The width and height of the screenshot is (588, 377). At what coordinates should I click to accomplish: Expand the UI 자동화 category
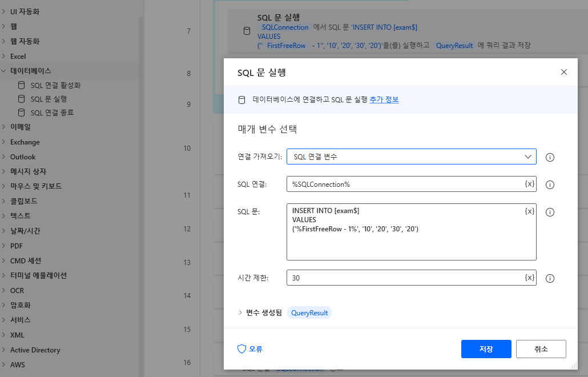[x=4, y=11]
